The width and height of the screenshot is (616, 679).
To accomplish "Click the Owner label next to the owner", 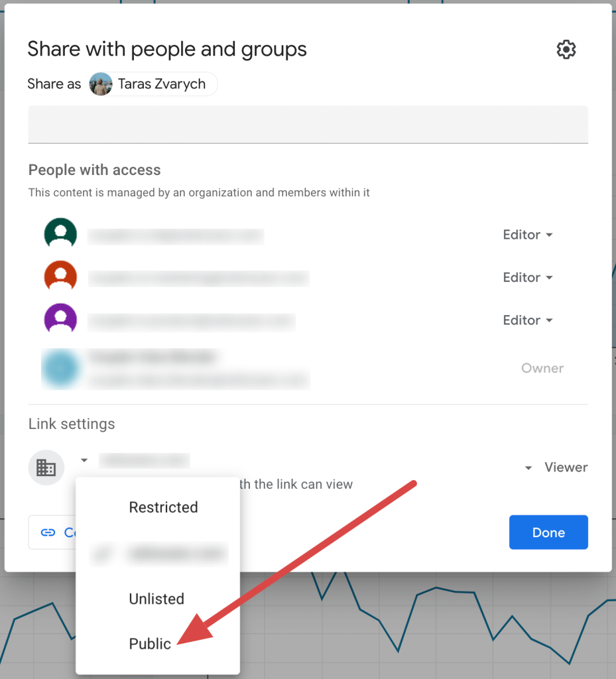I will tap(542, 368).
